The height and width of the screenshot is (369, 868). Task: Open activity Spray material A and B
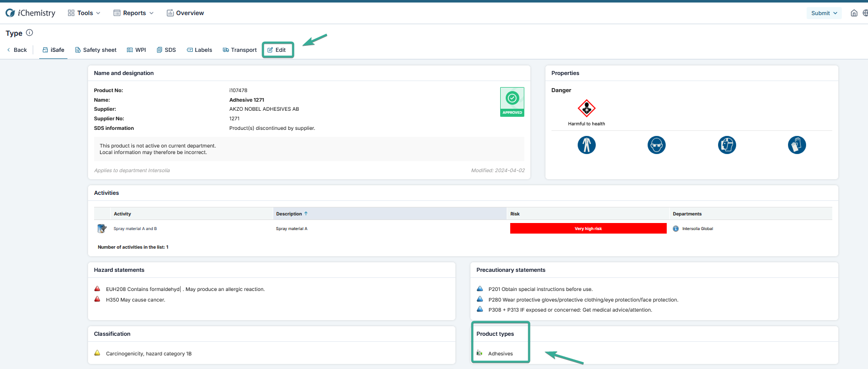[135, 229]
